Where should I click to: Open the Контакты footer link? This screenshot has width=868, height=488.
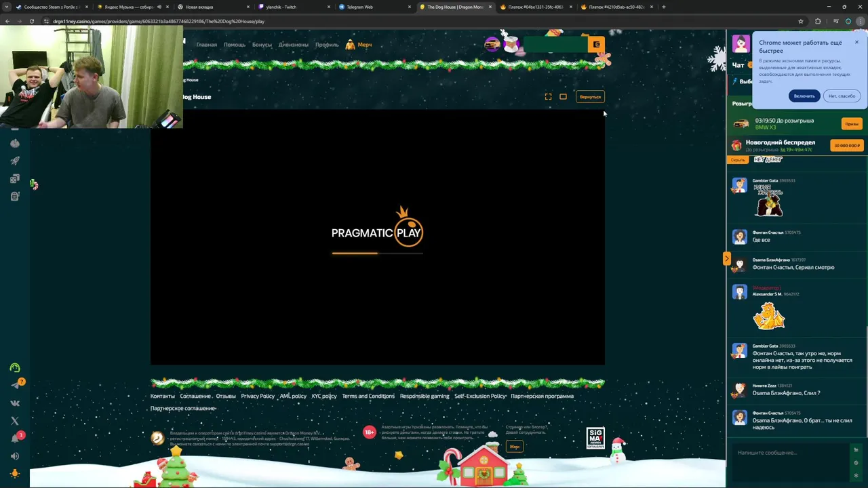163,396
